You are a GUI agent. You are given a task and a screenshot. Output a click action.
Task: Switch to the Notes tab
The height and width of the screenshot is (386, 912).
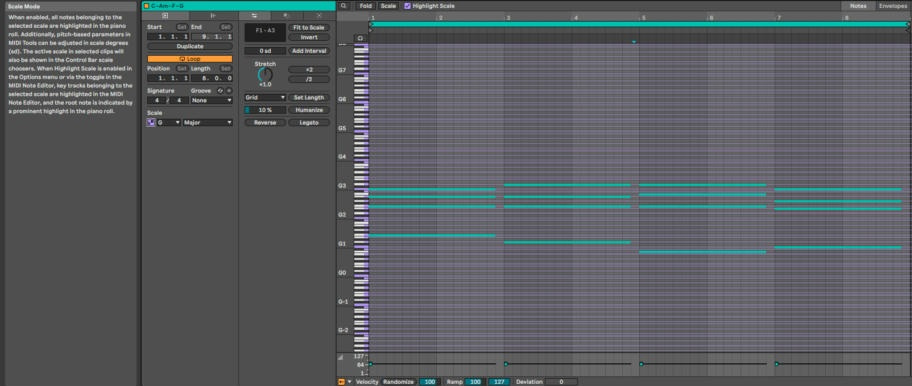tap(858, 6)
